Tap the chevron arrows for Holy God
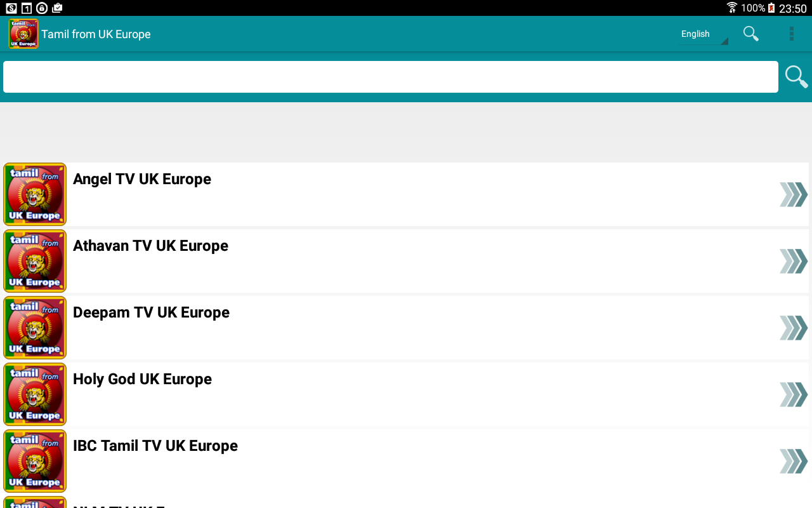 (793, 394)
